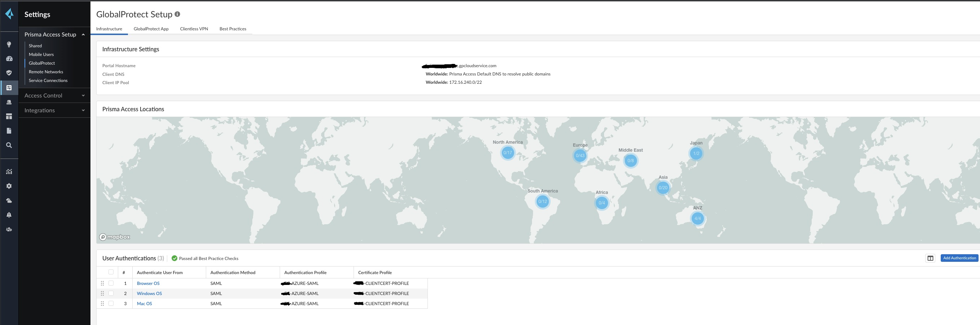Image resolution: width=980 pixels, height=325 pixels.
Task: Open the Best Practices tab
Action: (233, 29)
